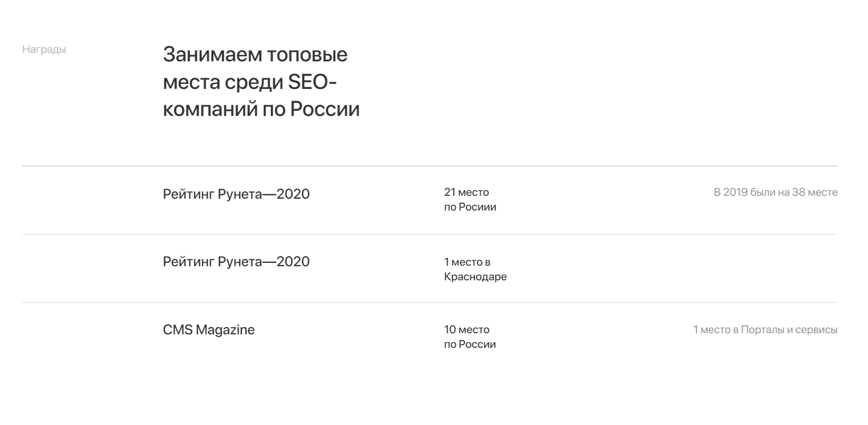Click divider line above CMS Magazine row

coord(429,302)
